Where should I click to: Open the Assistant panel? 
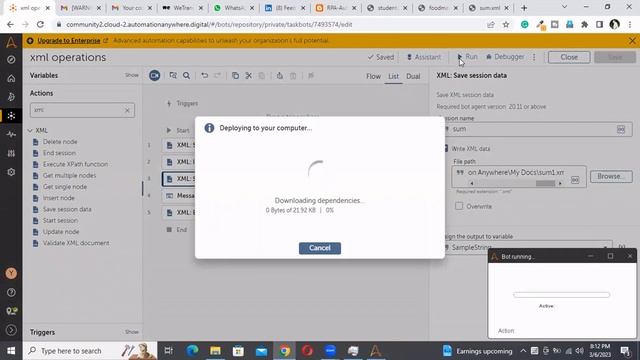(424, 57)
